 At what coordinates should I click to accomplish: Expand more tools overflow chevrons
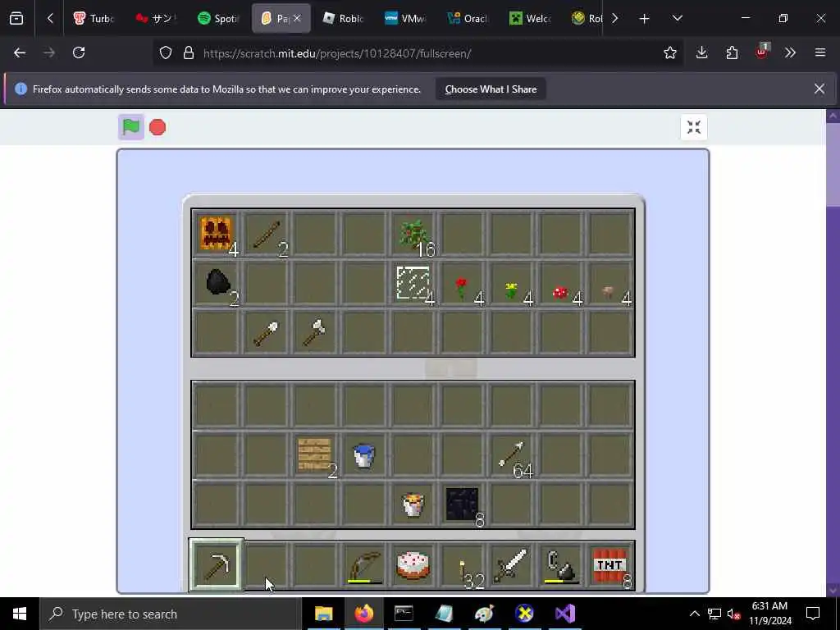click(x=790, y=52)
